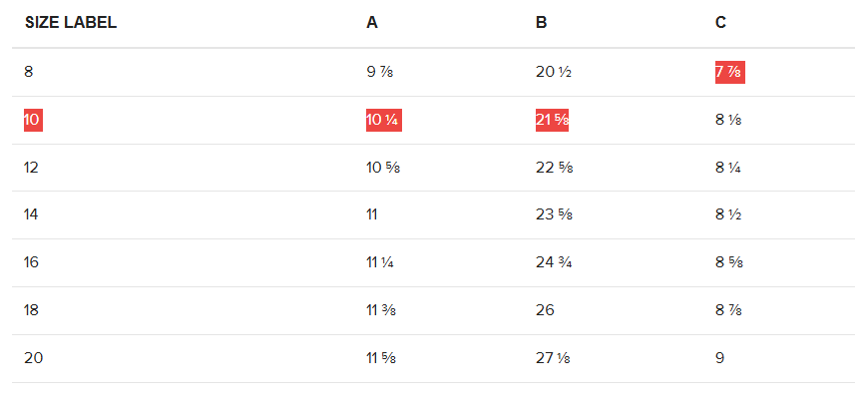Click highlighted 7 ⅞ value
Screen dimensions: 868x417
(729, 73)
